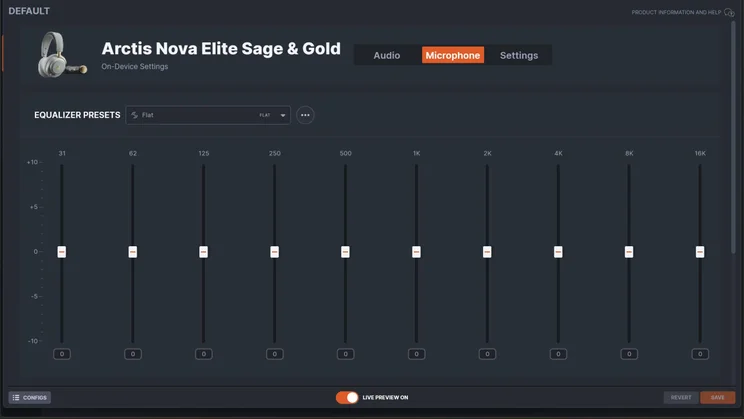
Task: Click the Revert button
Action: point(681,397)
